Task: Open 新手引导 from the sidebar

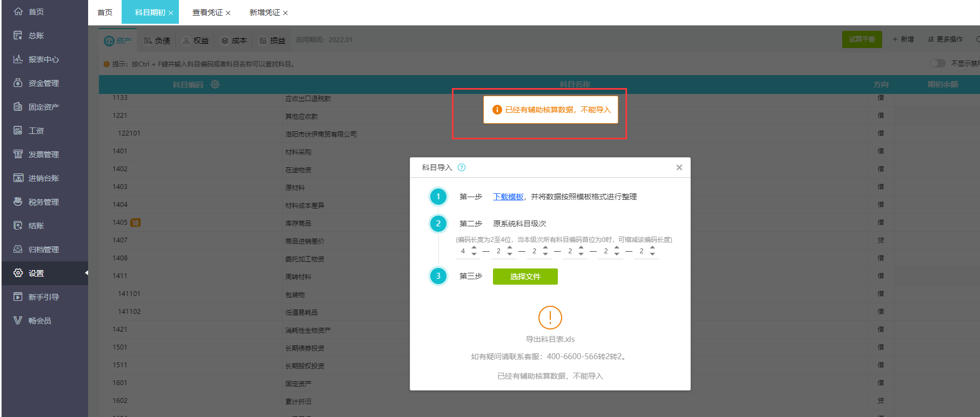Action: 43,297
